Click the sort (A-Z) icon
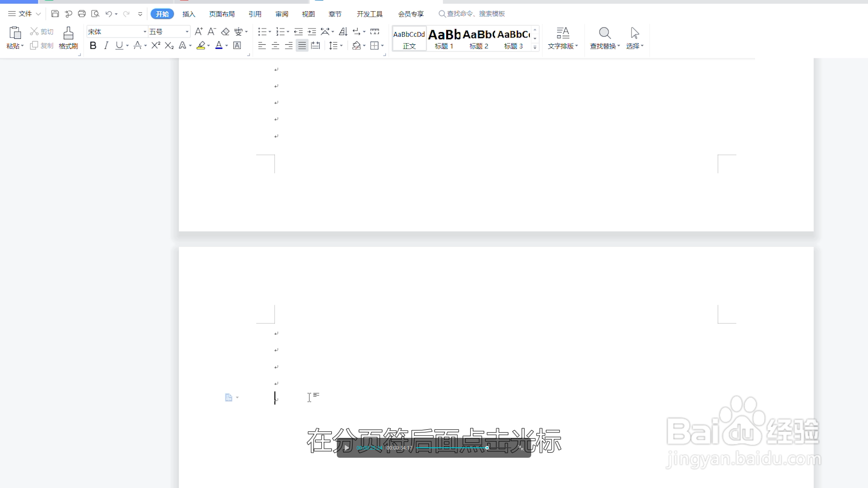The image size is (868, 488). point(343,32)
